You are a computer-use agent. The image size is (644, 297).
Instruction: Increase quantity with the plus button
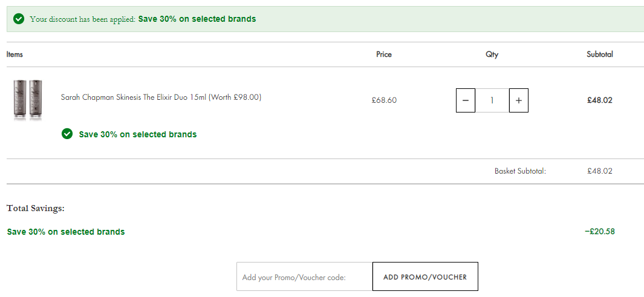point(519,100)
